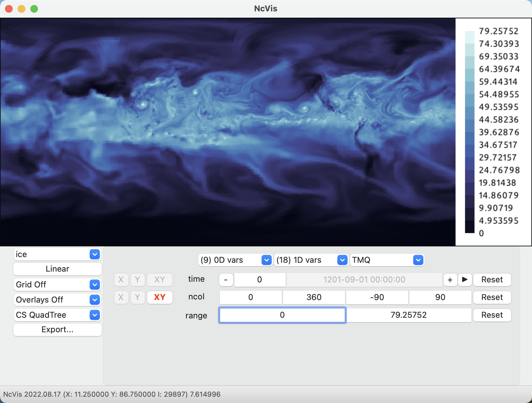The width and height of the screenshot is (532, 403).
Task: Click the range maximum field 79.25752
Action: (x=409, y=315)
